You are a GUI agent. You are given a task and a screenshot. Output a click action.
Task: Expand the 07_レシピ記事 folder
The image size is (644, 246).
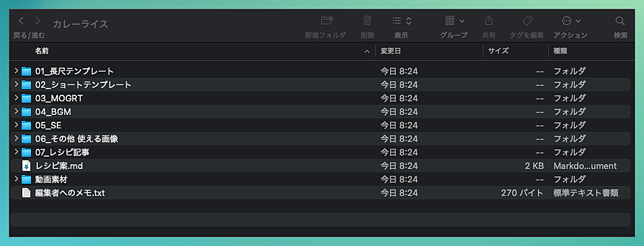[16, 152]
